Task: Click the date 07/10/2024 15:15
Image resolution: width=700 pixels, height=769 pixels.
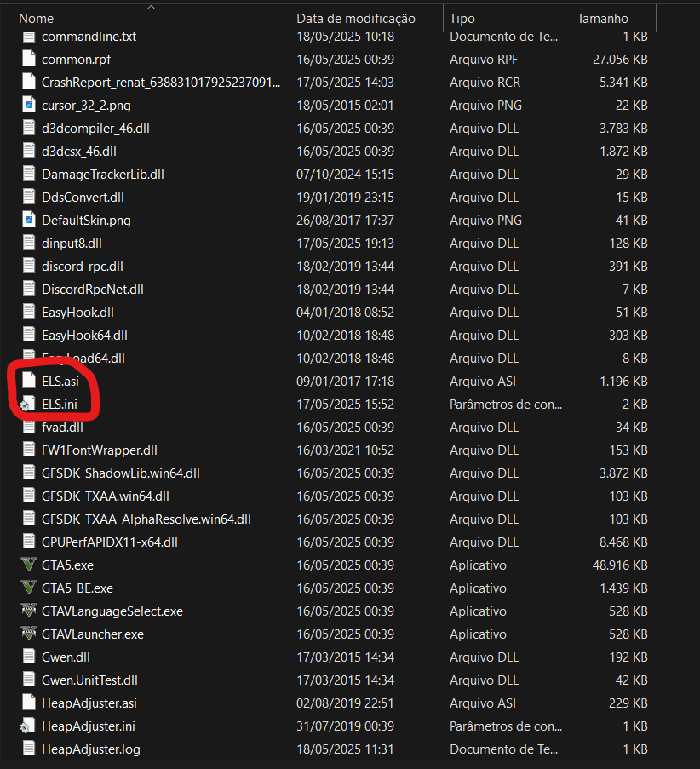Action: pyautogui.click(x=345, y=175)
